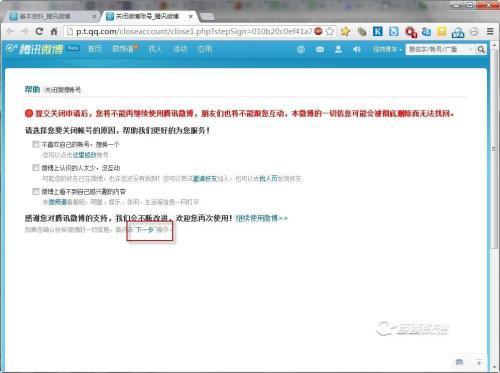Click the search magnifier button
This screenshot has height=373, width=500.
coord(481,50)
